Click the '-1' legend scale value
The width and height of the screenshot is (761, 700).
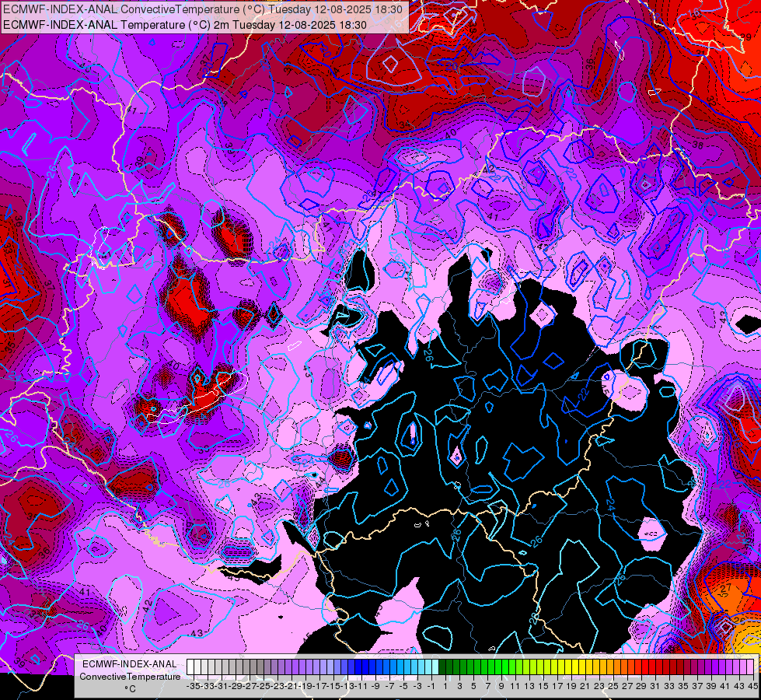[x=431, y=687]
